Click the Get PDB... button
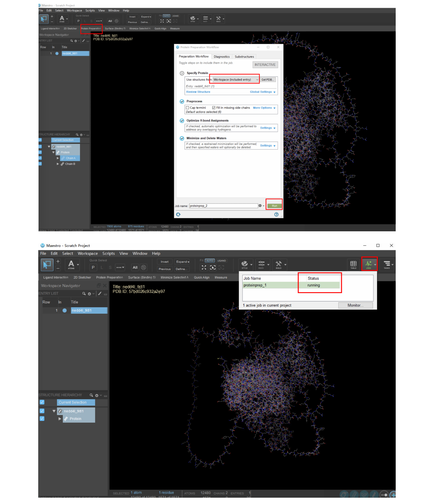 click(x=268, y=80)
